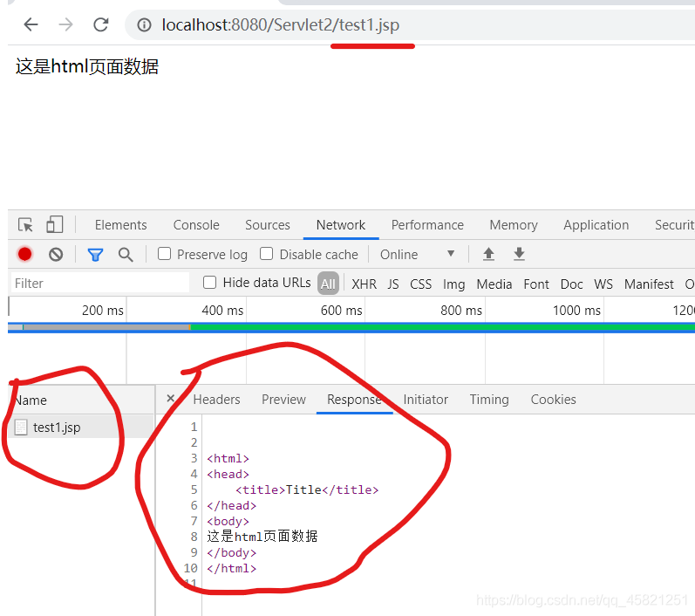Go back with the browser back arrow

[31, 24]
